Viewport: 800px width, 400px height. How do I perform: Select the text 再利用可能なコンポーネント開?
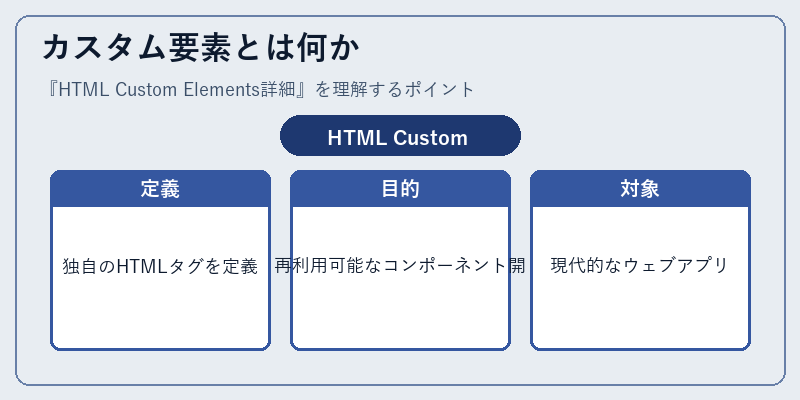click(x=400, y=266)
